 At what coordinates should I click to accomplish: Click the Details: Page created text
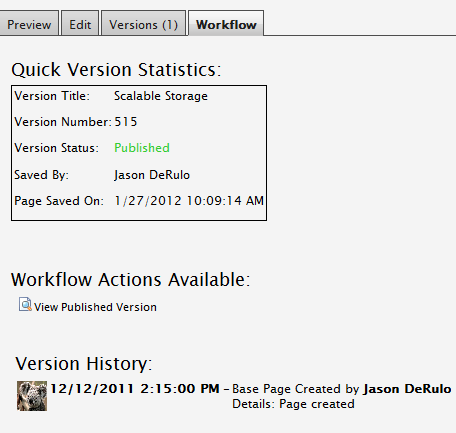click(x=293, y=404)
